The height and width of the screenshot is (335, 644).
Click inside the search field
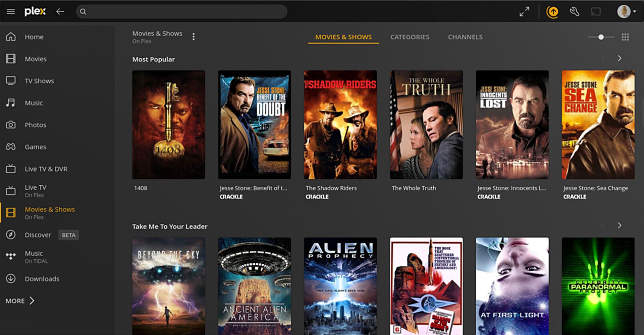(x=181, y=12)
